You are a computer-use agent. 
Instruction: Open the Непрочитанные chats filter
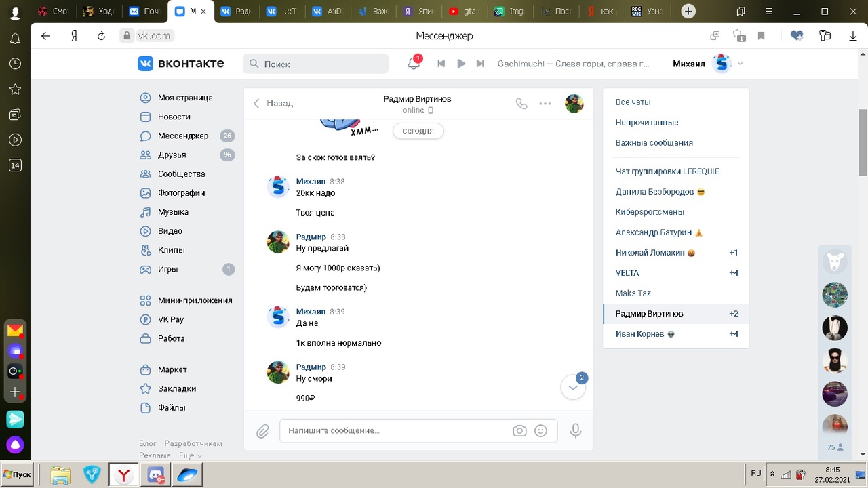click(x=647, y=123)
